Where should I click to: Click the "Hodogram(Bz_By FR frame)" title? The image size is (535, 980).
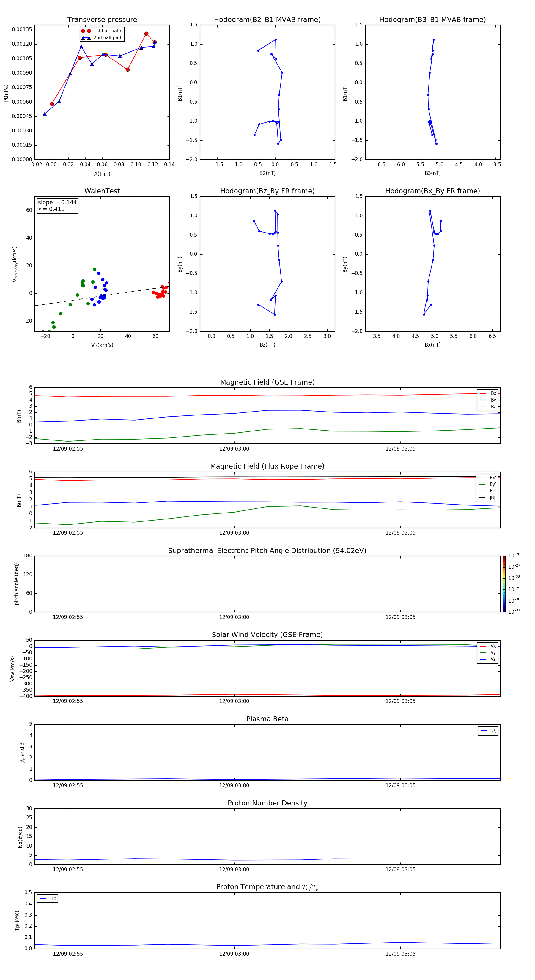coord(267,191)
